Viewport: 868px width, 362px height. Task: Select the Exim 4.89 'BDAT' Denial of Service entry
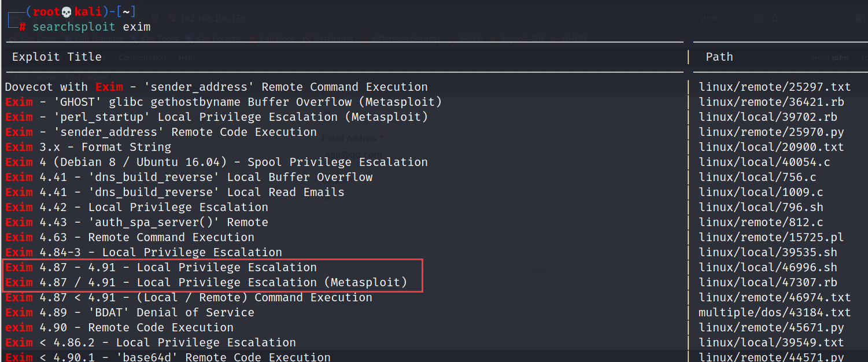(x=130, y=313)
